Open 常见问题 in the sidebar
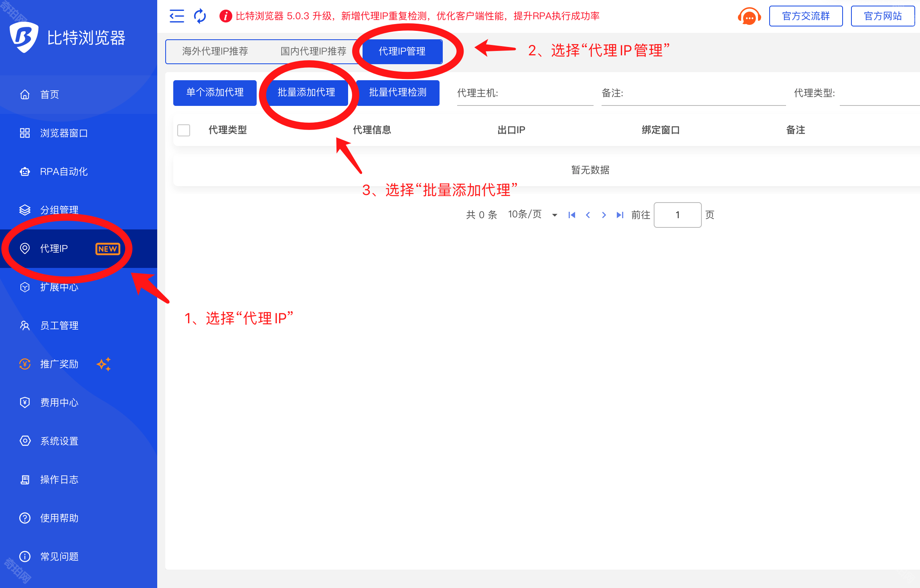The height and width of the screenshot is (588, 920). pos(79,557)
